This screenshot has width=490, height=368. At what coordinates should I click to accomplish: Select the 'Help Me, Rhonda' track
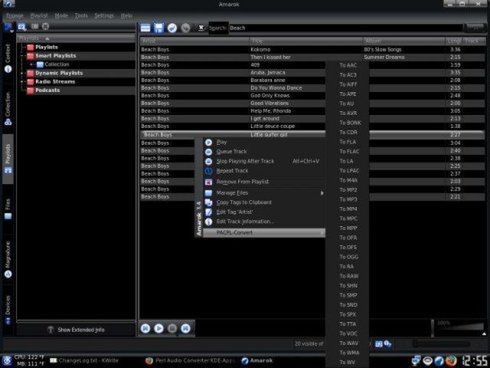pyautogui.click(x=271, y=111)
